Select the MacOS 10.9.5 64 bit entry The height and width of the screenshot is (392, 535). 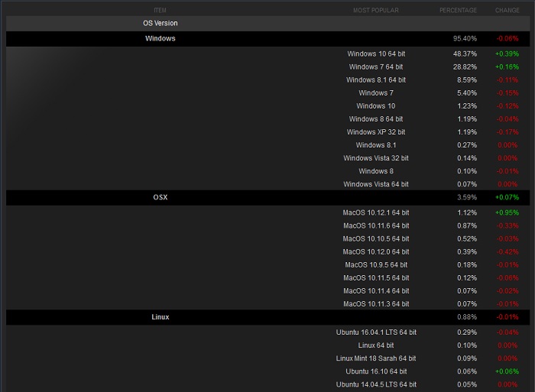[375, 264]
